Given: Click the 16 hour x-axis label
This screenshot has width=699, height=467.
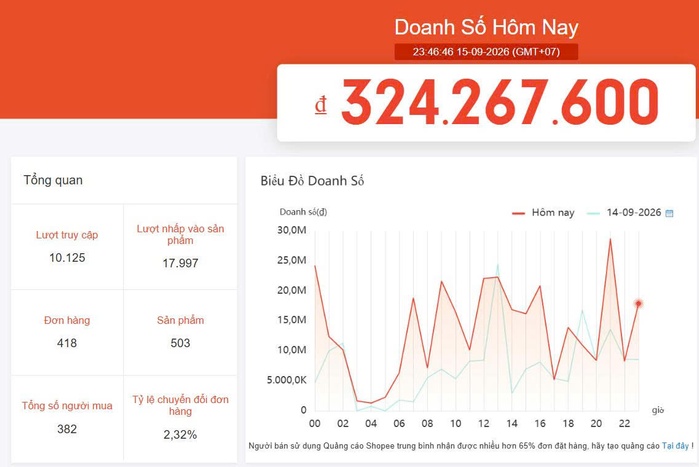Looking at the screenshot, I should pyautogui.click(x=540, y=423).
